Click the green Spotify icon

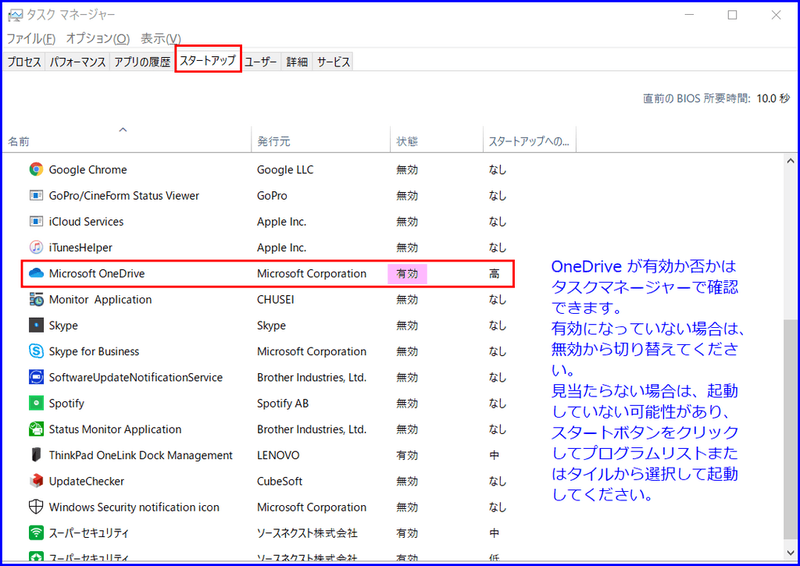pyautogui.click(x=36, y=403)
